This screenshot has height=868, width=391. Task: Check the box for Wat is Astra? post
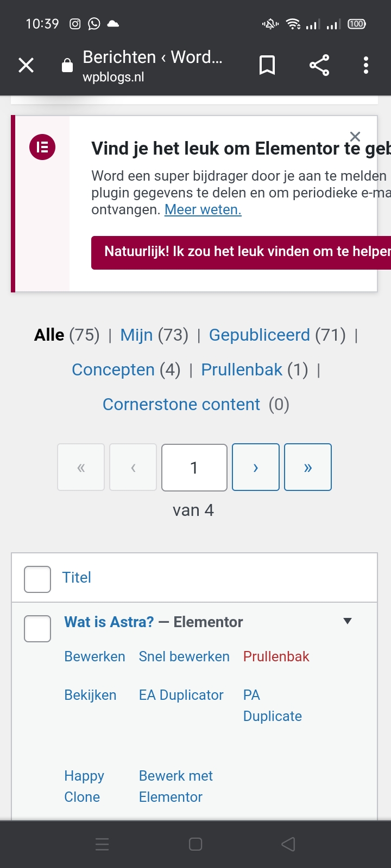[37, 628]
